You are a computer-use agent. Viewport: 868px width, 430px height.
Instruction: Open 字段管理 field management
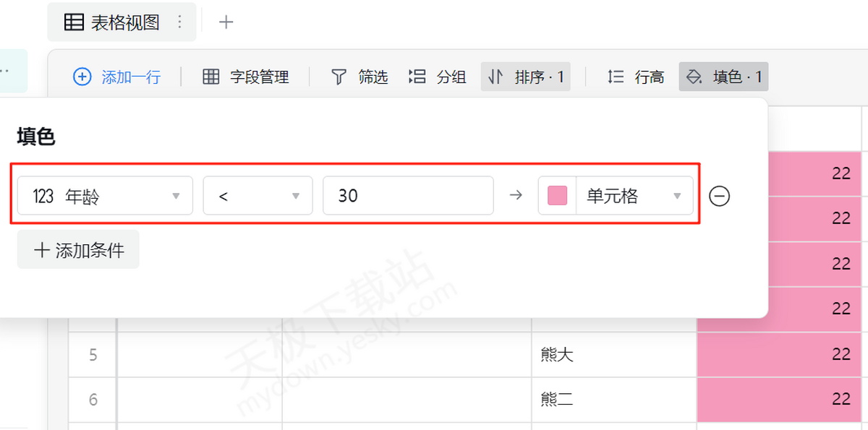tap(246, 77)
